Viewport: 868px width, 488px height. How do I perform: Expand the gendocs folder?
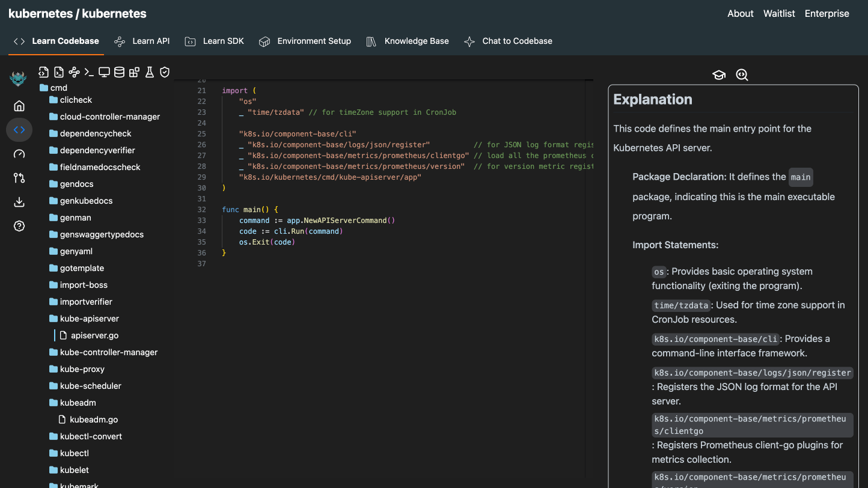click(x=71, y=184)
